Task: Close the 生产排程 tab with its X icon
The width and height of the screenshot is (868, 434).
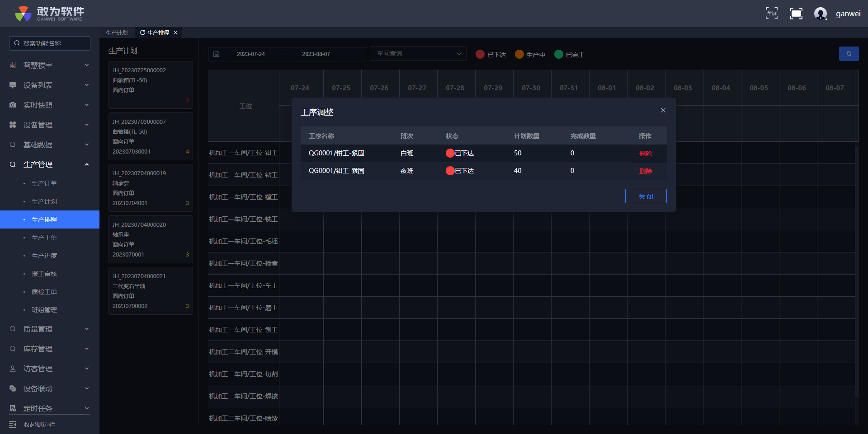Action: click(176, 33)
